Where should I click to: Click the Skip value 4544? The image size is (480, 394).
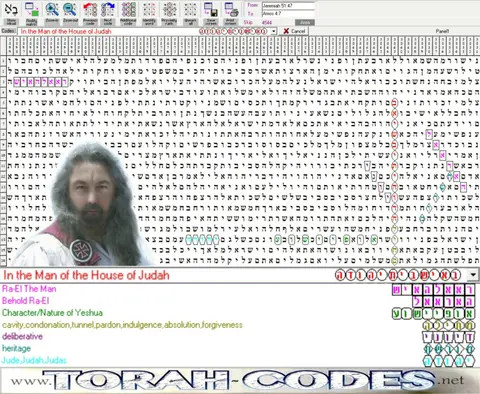267,22
